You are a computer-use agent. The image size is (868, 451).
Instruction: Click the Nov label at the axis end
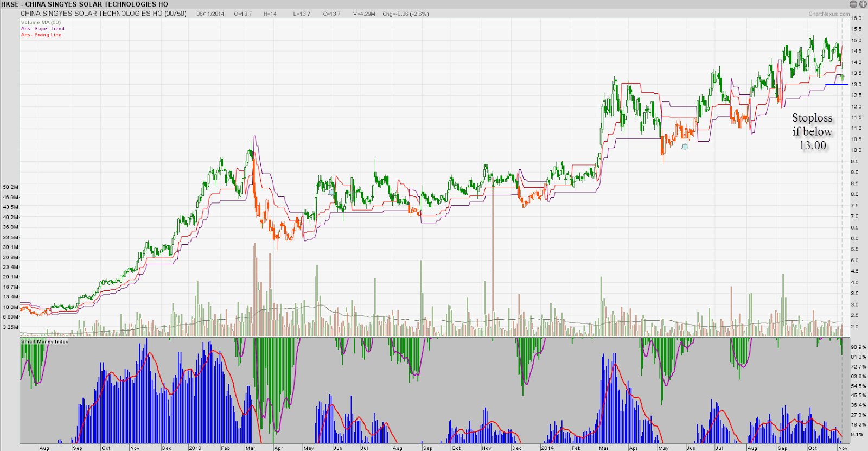843,448
